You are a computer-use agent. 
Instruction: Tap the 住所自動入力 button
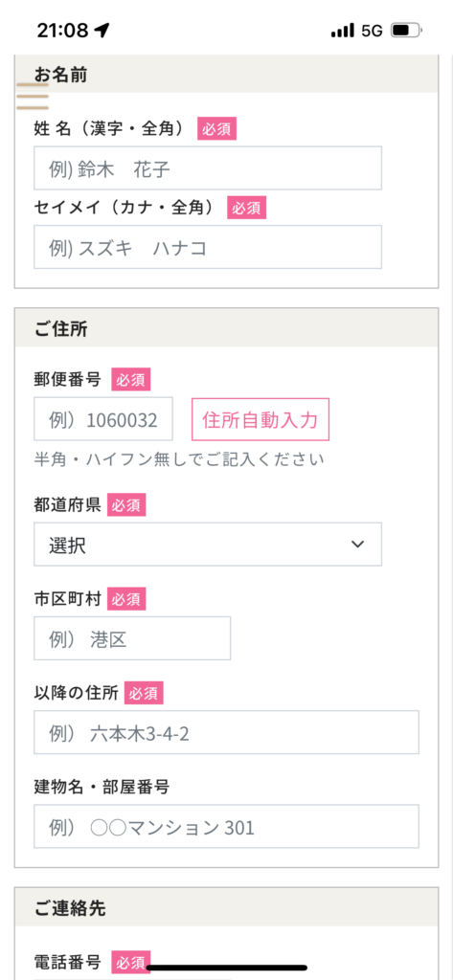(260, 419)
